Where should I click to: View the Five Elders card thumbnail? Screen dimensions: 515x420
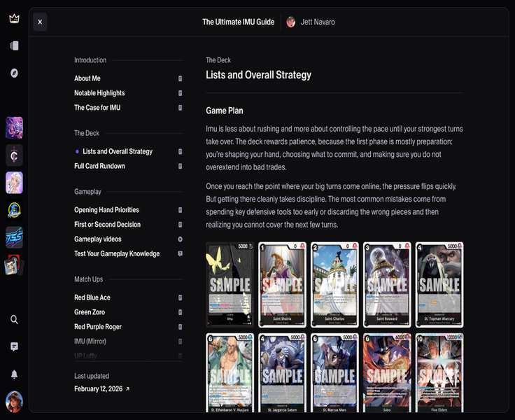(439, 372)
